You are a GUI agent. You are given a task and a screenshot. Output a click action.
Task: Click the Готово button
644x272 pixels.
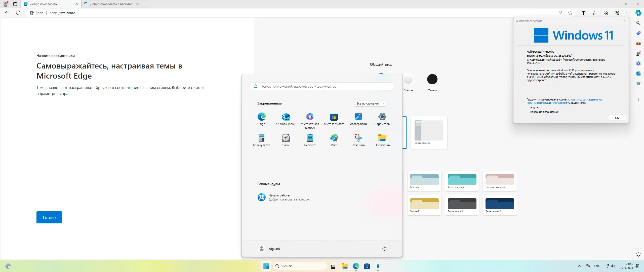coord(49,217)
